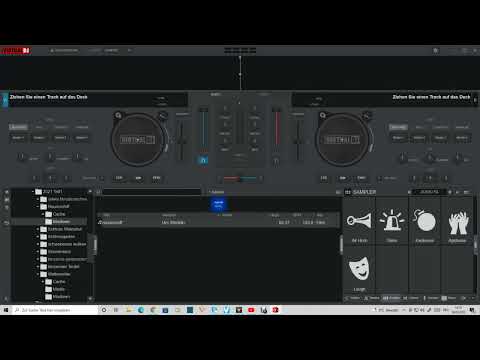Viewport: 480px width, 360px height.
Task: Trigger the Air Horn sampler pad
Action: click(359, 222)
